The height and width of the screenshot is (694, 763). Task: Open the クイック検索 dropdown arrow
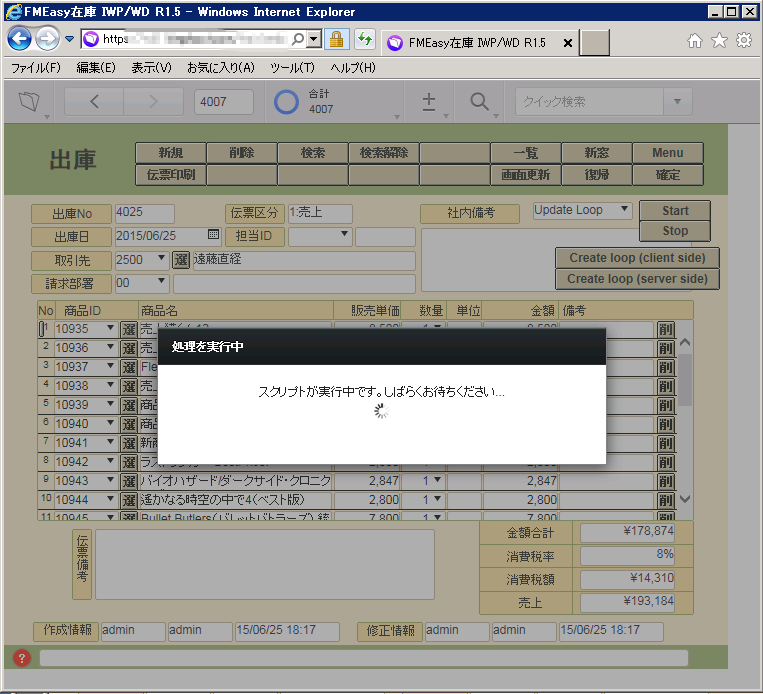click(677, 102)
